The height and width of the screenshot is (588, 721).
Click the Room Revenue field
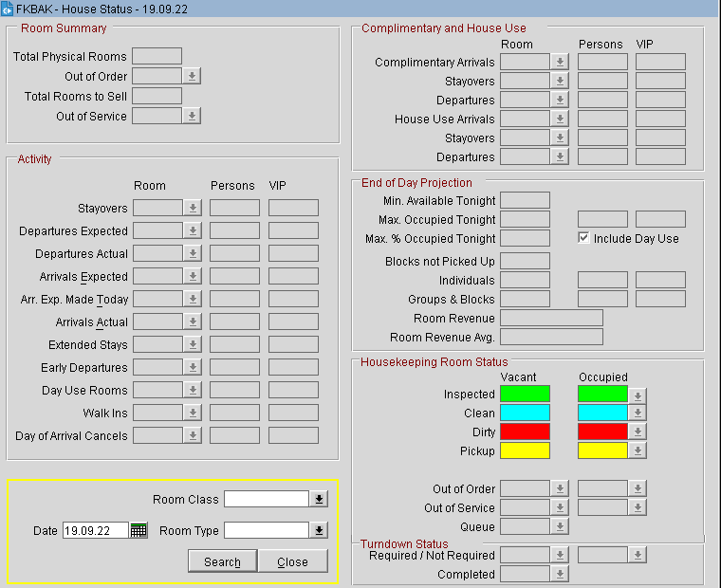[551, 318]
